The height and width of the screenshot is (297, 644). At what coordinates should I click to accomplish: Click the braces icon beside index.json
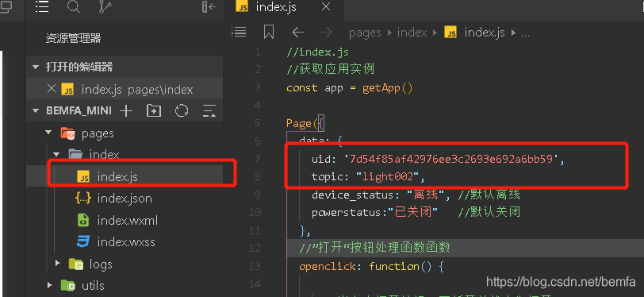click(x=83, y=199)
